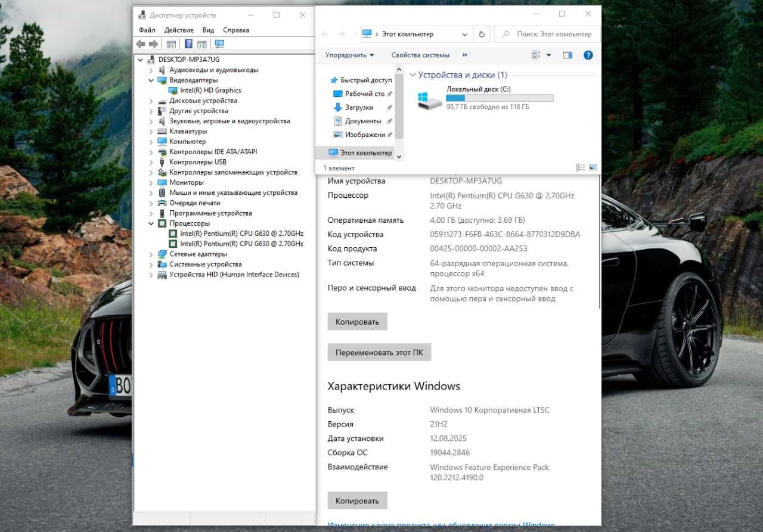Image resolution: width=763 pixels, height=532 pixels.
Task: Switch to details view icon in status bar
Action: tap(581, 168)
